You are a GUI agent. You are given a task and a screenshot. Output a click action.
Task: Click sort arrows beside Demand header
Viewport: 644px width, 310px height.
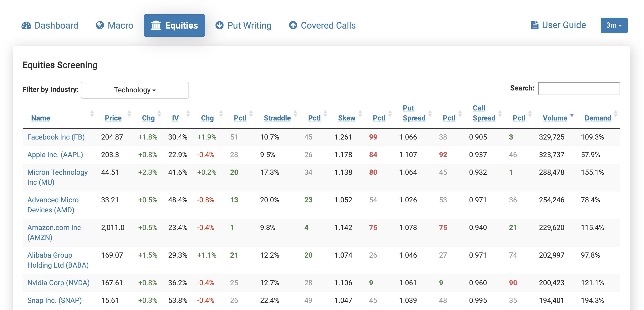pos(616,114)
